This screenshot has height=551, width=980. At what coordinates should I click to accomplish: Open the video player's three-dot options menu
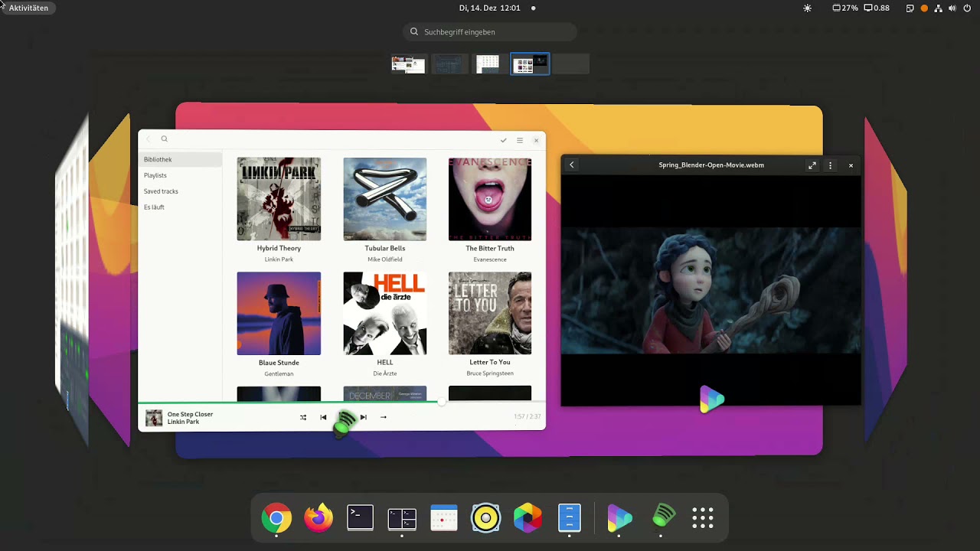coord(830,165)
